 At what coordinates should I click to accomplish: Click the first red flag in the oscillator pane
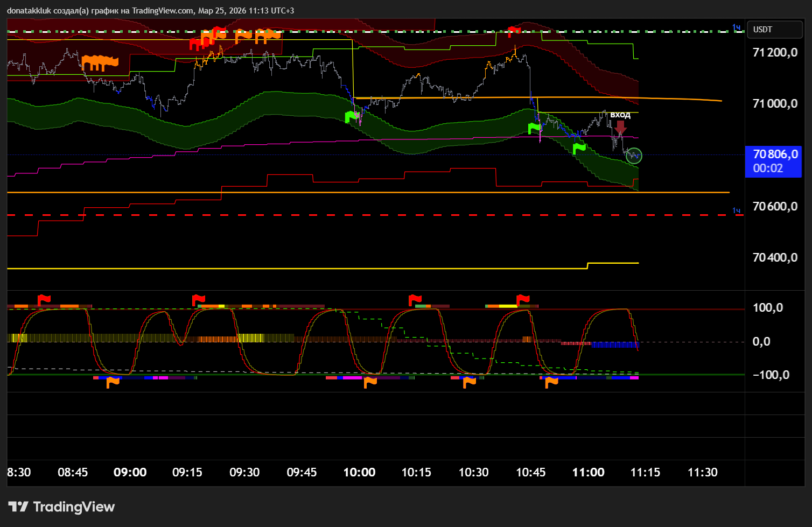[44, 299]
